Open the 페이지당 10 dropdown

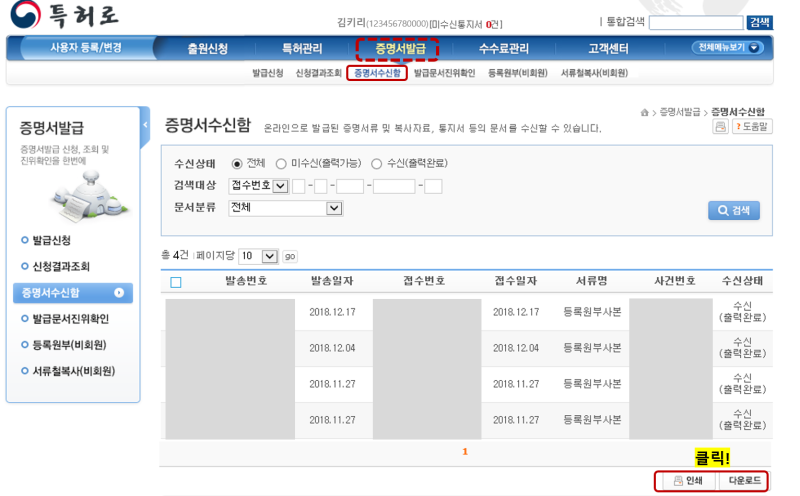point(258,256)
